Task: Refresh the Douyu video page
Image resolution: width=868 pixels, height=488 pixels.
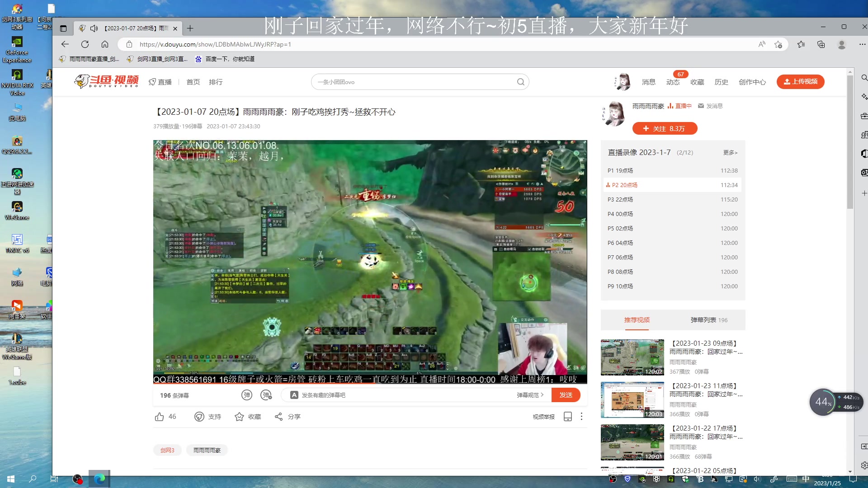Action: [x=85, y=44]
